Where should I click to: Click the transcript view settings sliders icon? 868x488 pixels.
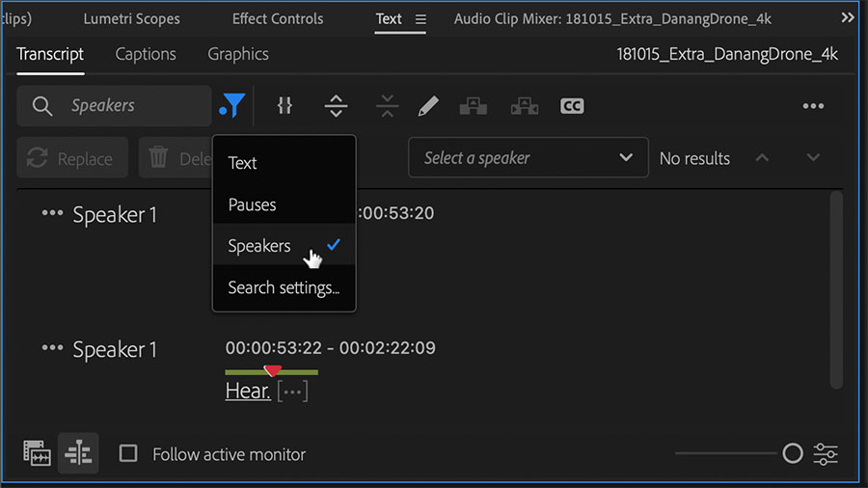(826, 453)
